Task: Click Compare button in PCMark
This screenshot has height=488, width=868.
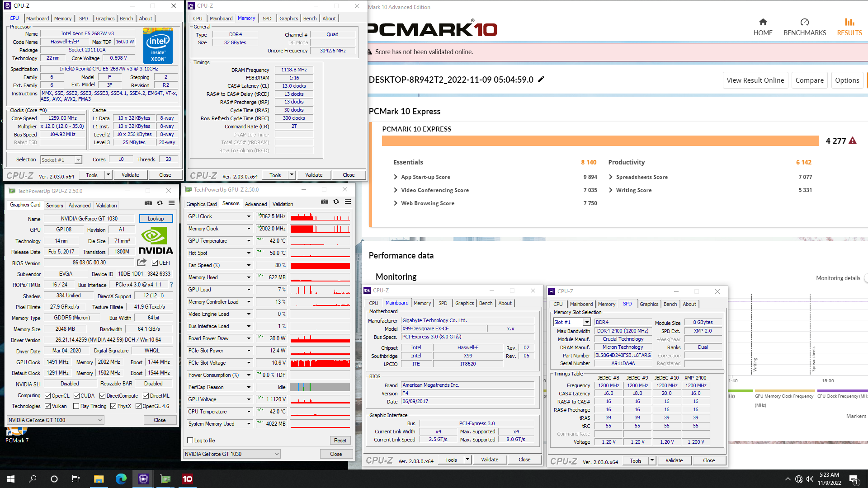Action: 809,80
